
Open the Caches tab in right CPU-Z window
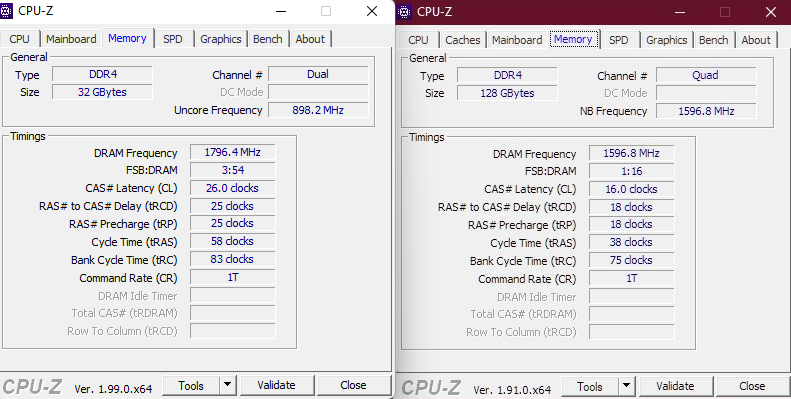pyautogui.click(x=463, y=40)
